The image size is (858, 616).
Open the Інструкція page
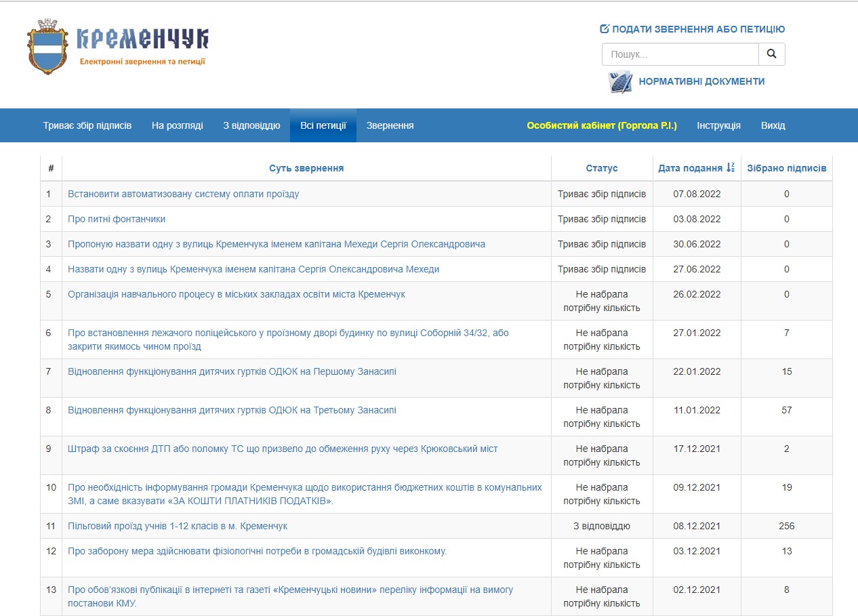coord(718,125)
